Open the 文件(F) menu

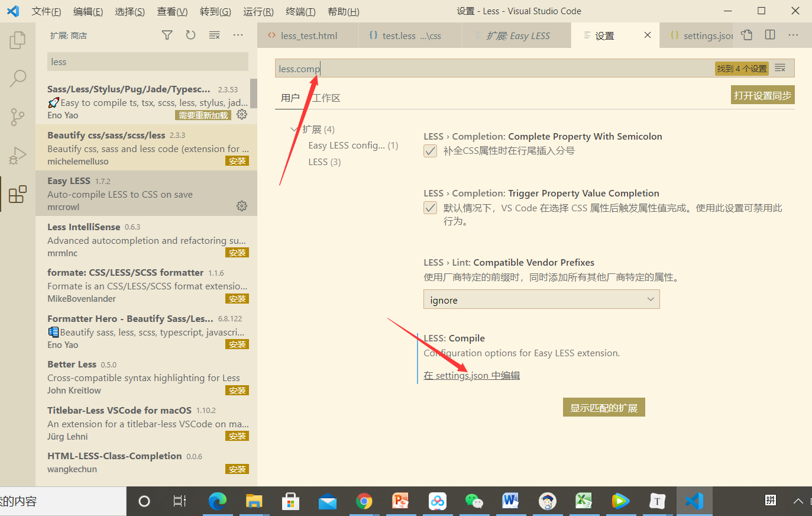click(46, 11)
